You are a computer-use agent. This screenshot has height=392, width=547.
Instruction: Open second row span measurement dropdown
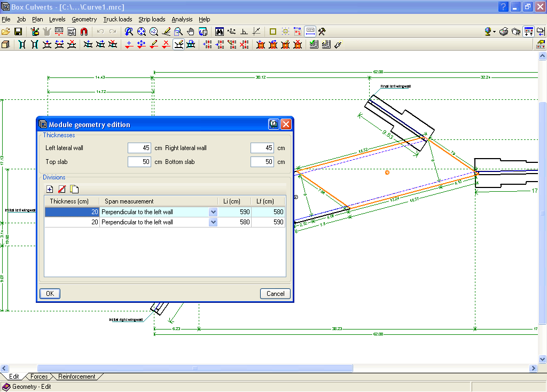pyautogui.click(x=213, y=222)
